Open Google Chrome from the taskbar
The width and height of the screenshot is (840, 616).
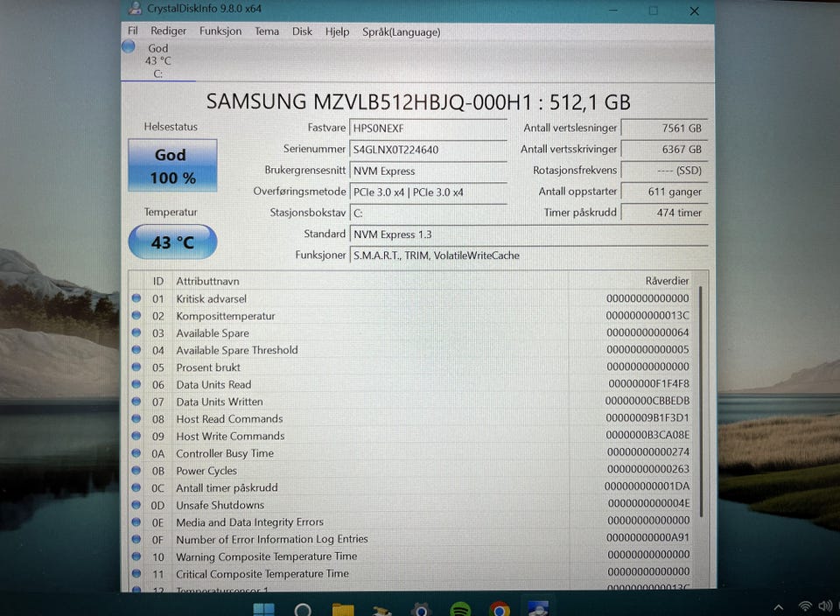click(x=500, y=610)
